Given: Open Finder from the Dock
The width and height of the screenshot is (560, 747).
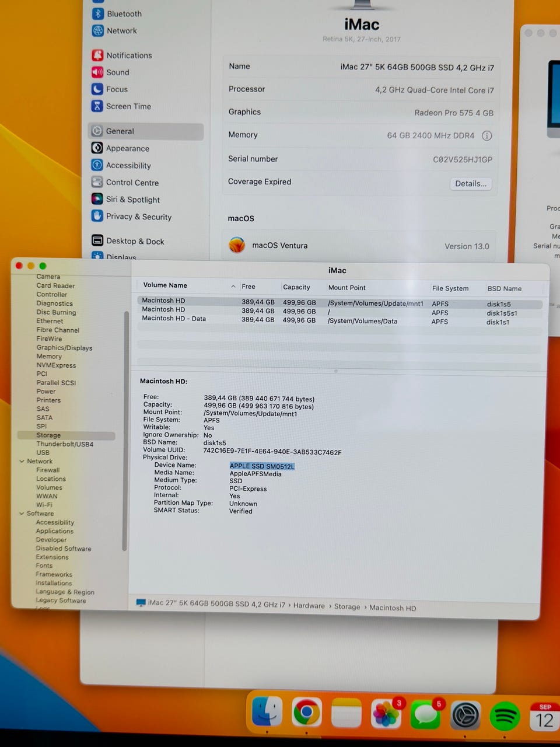Looking at the screenshot, I should [267, 713].
